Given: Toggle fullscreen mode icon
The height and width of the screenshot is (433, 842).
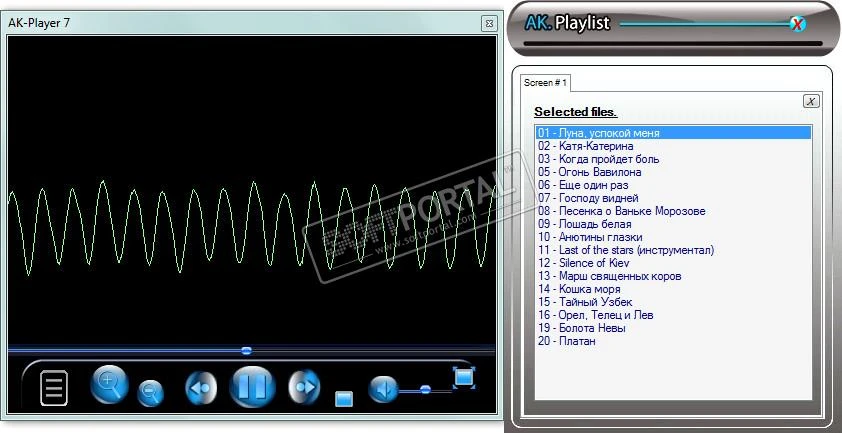Looking at the screenshot, I should [x=463, y=378].
